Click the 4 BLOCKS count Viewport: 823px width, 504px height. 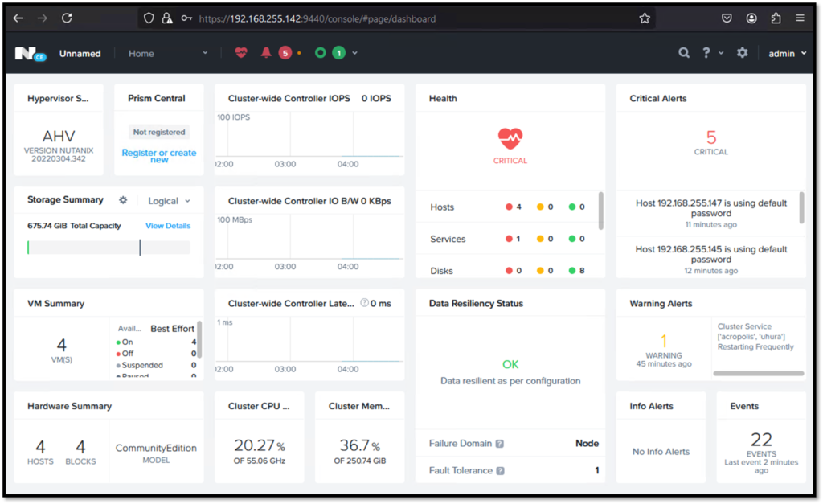(x=80, y=452)
